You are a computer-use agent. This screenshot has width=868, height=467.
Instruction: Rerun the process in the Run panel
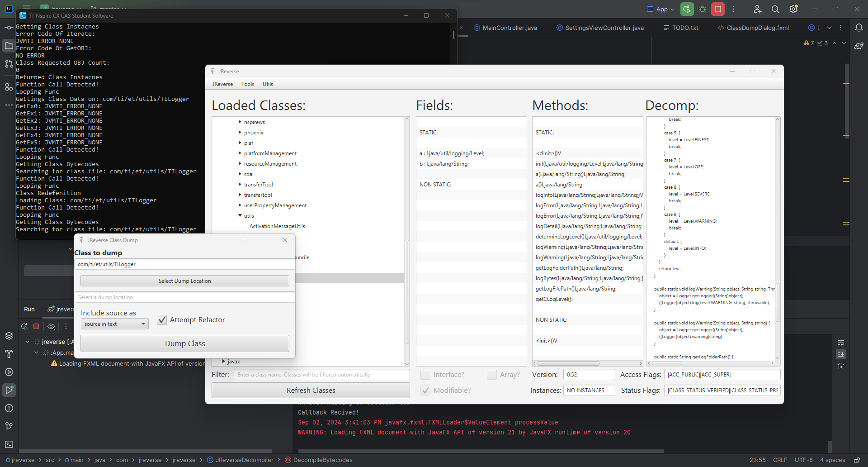click(x=24, y=326)
